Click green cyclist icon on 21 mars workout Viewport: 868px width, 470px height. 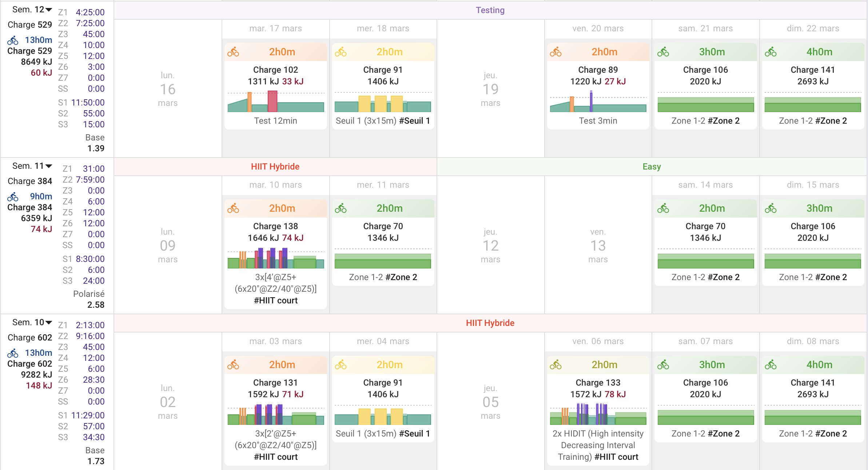663,52
